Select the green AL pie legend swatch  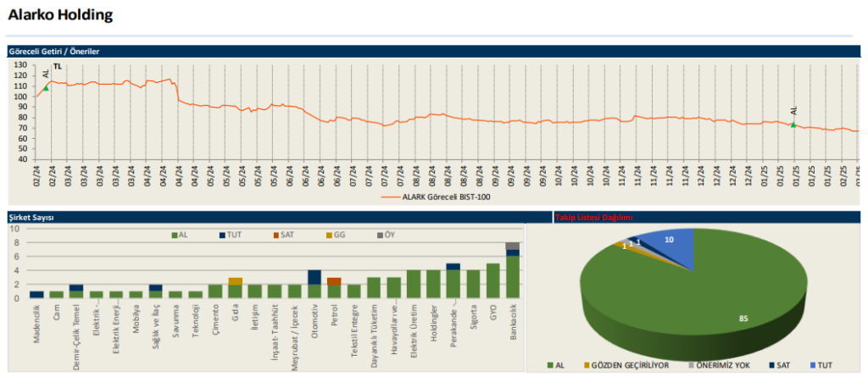pos(548,365)
